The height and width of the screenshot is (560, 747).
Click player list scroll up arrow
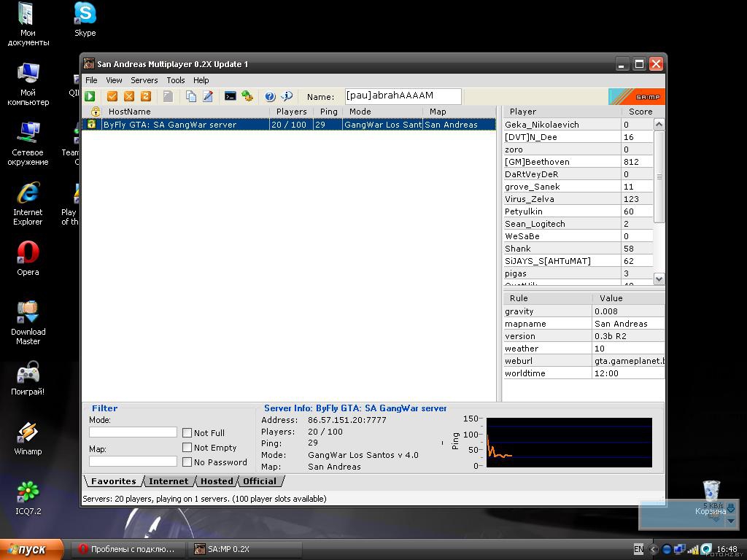coord(659,124)
